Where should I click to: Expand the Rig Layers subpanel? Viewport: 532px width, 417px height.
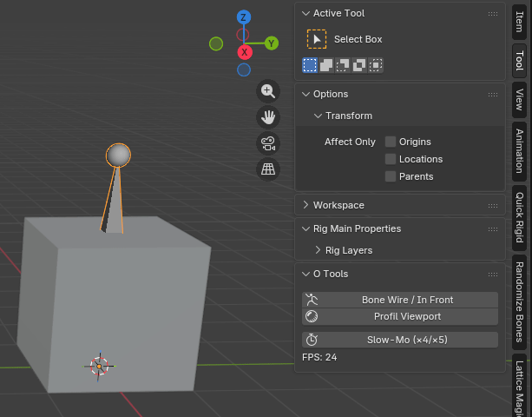[x=348, y=250]
